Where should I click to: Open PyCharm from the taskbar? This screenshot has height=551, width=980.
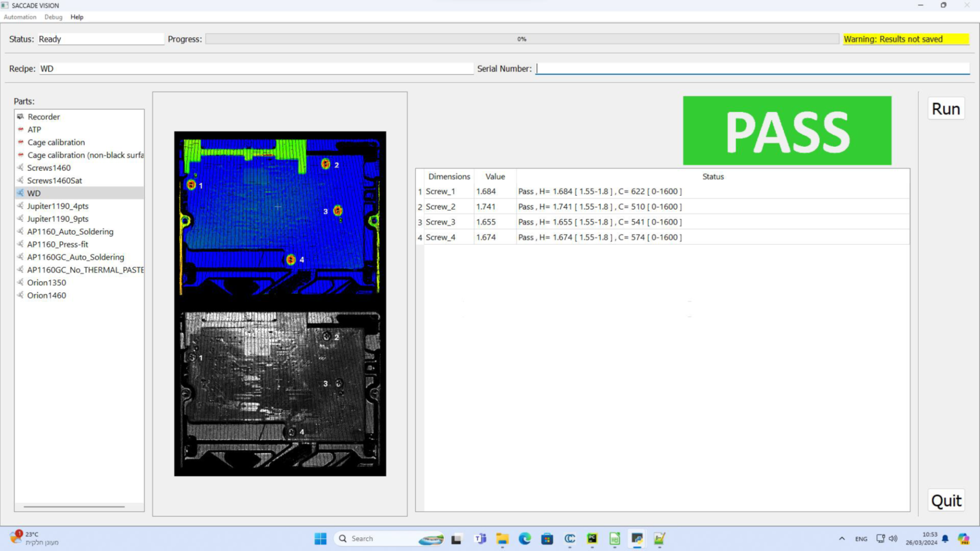point(592,539)
